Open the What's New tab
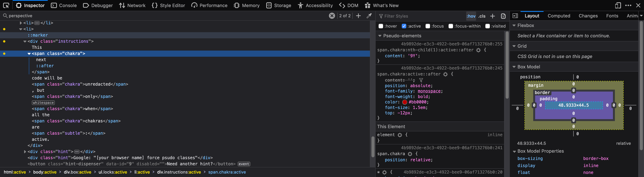The height and width of the screenshot is (177, 644). point(381,5)
